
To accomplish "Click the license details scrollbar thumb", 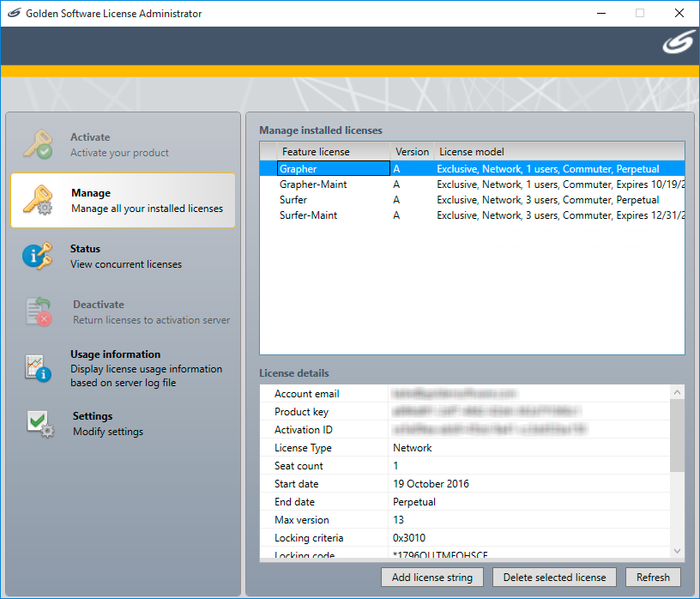I will click(677, 435).
